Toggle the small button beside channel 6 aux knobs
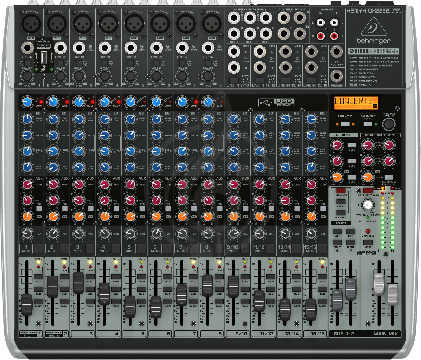Image resolution: width=421 pixels, height=360 pixels. [x=168, y=209]
